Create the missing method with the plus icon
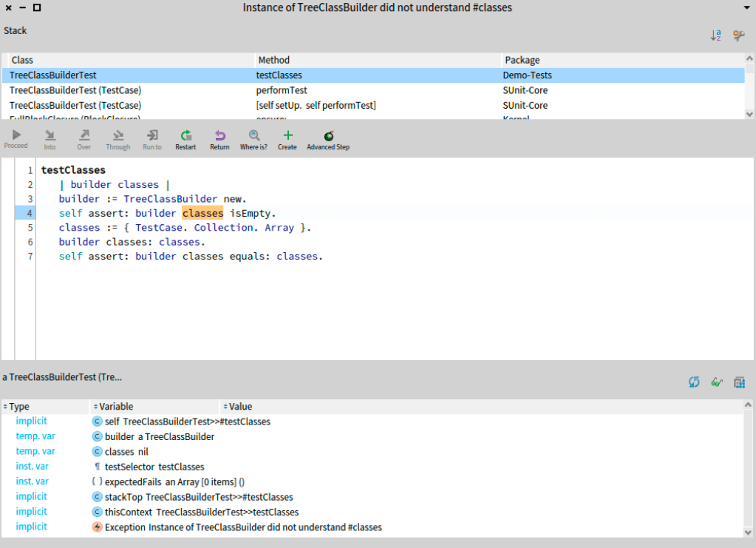 click(x=287, y=139)
